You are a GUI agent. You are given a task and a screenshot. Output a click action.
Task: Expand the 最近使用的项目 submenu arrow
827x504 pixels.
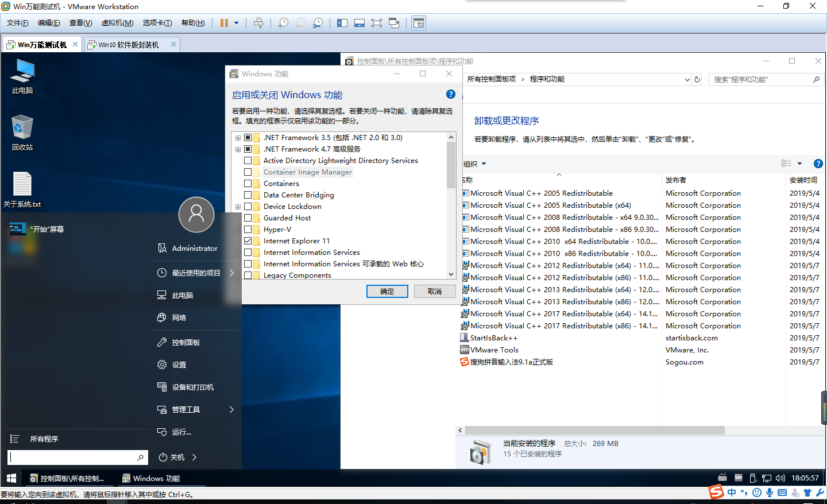coord(231,273)
